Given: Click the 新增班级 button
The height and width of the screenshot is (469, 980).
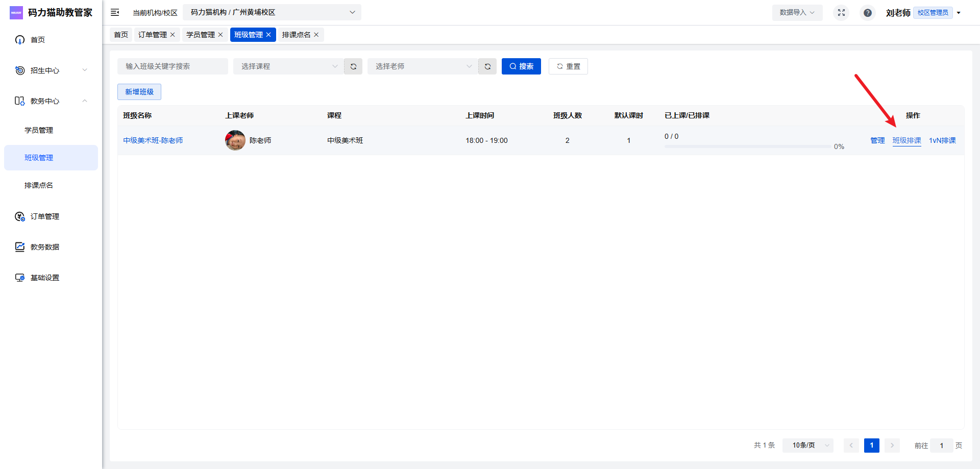Looking at the screenshot, I should [139, 92].
